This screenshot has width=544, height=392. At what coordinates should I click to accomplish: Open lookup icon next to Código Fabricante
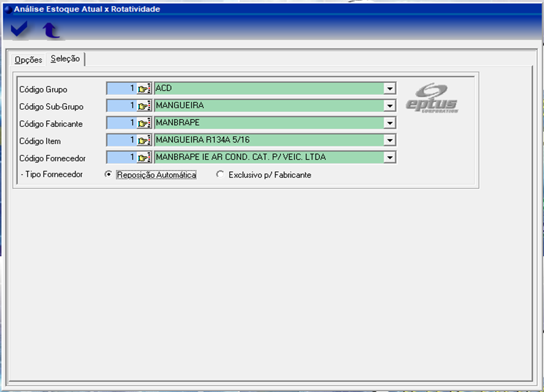(x=144, y=123)
